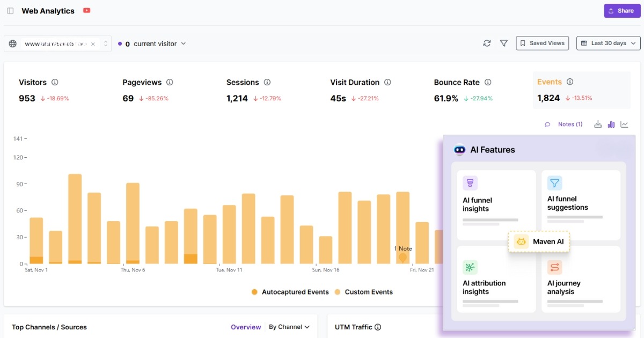Open the comments bubble icon near Notes
The height and width of the screenshot is (338, 644).
pos(547,124)
